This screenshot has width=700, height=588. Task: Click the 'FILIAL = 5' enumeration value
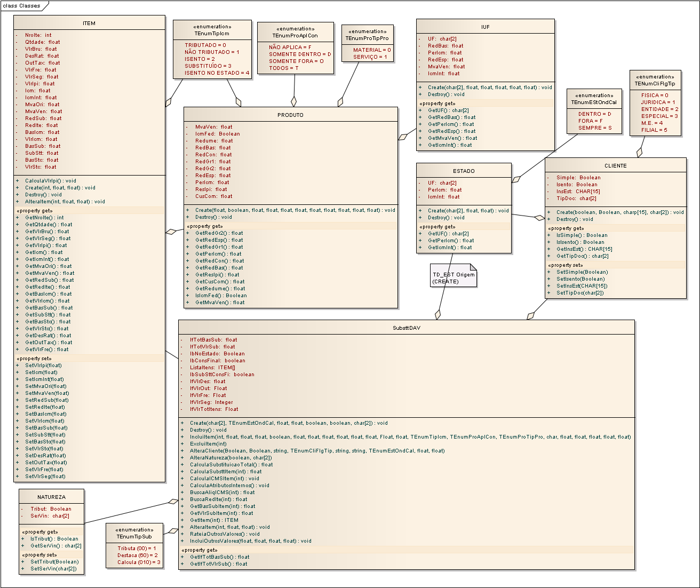point(654,130)
